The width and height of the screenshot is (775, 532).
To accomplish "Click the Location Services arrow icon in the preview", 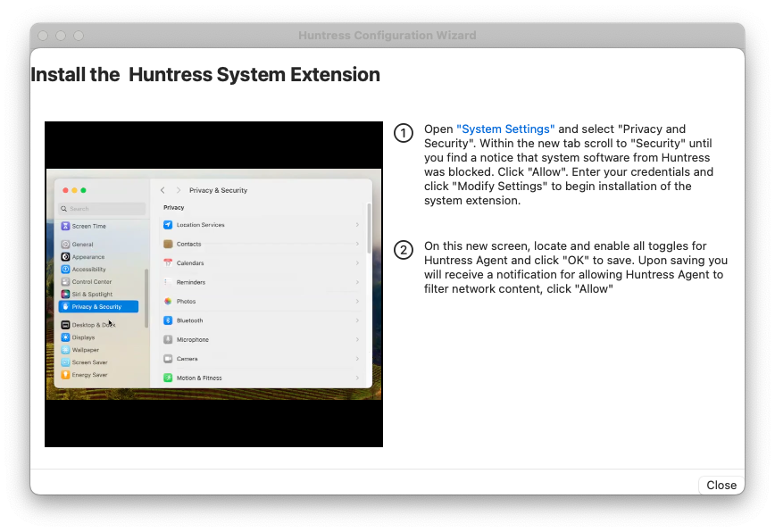I will coord(168,225).
